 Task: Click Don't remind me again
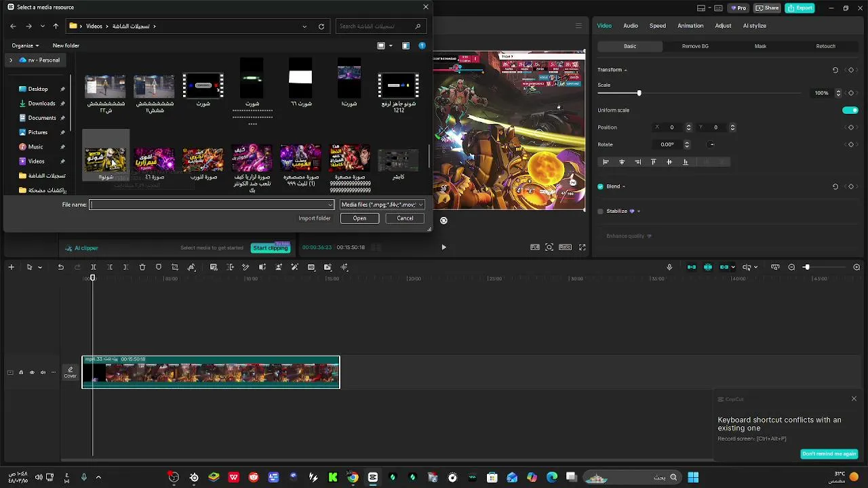(x=829, y=454)
